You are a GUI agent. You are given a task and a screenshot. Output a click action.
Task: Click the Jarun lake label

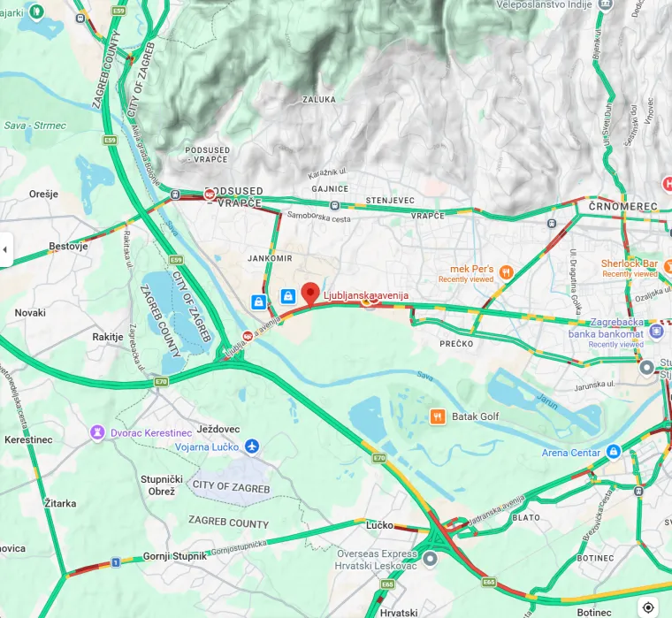point(547,401)
